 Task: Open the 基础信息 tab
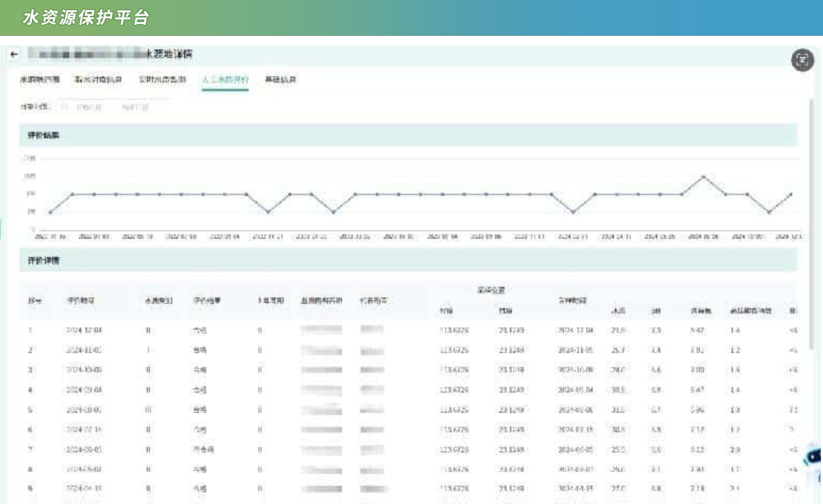(x=280, y=79)
